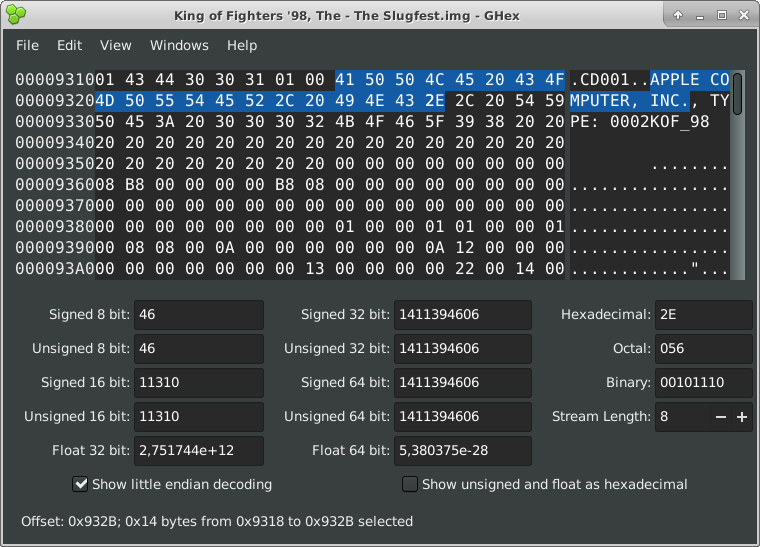Click the Signed 8 bit value field
The width and height of the screenshot is (760, 547).
tap(199, 315)
